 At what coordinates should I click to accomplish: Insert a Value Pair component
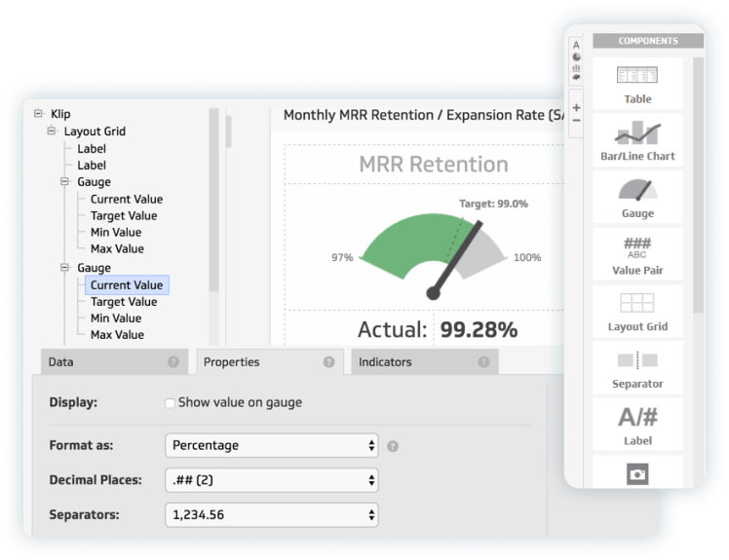(637, 254)
